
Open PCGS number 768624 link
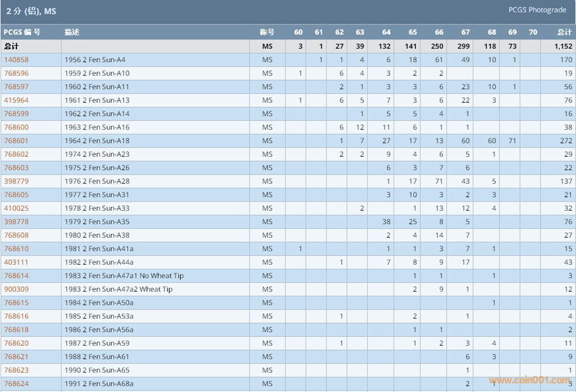[16, 384]
